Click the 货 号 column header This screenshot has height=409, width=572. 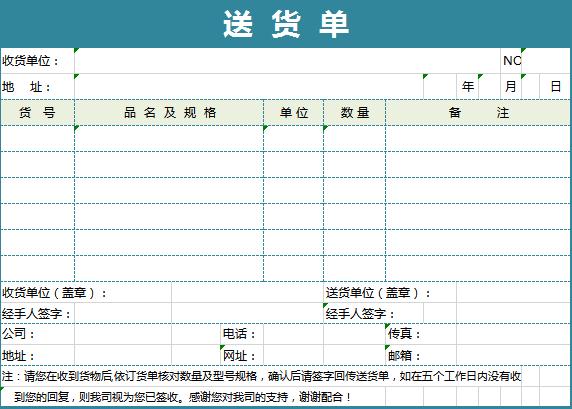pos(38,112)
